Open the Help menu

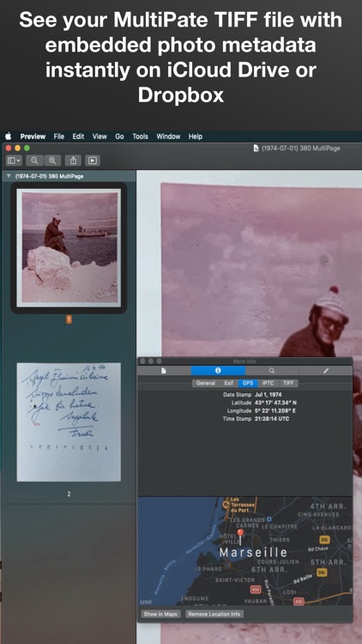(196, 137)
